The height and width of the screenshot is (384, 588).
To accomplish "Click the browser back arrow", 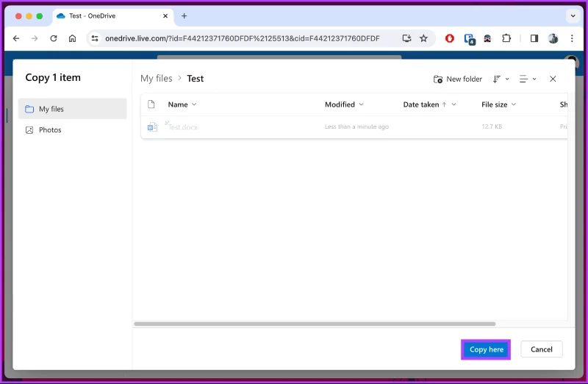I will (16, 38).
